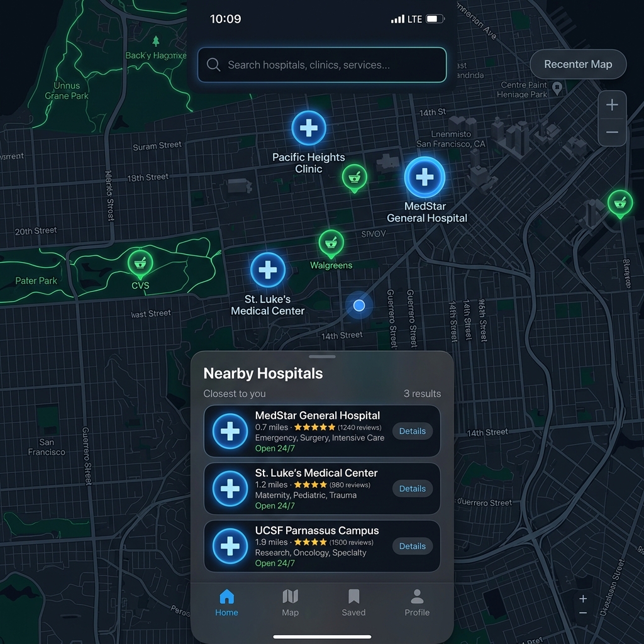Open Details for MedStar General Hospital

click(413, 431)
